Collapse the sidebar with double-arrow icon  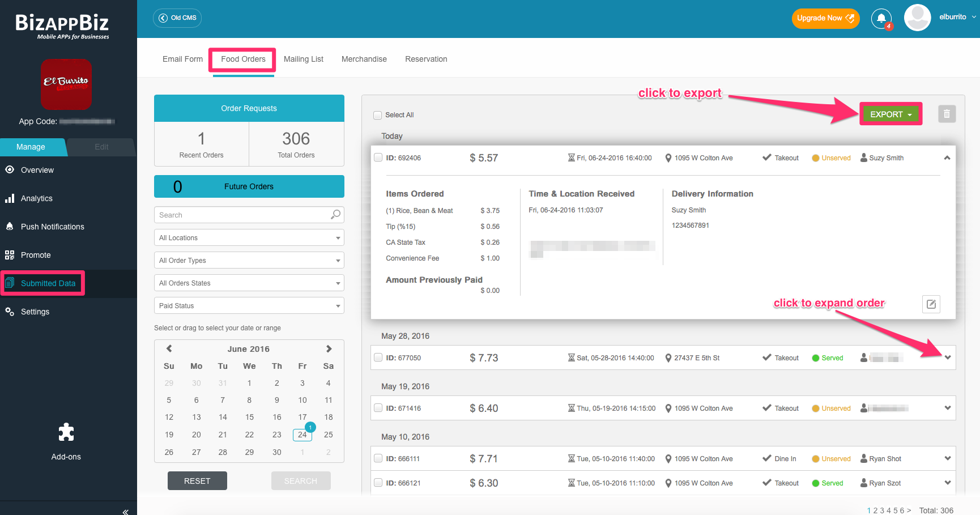125,512
